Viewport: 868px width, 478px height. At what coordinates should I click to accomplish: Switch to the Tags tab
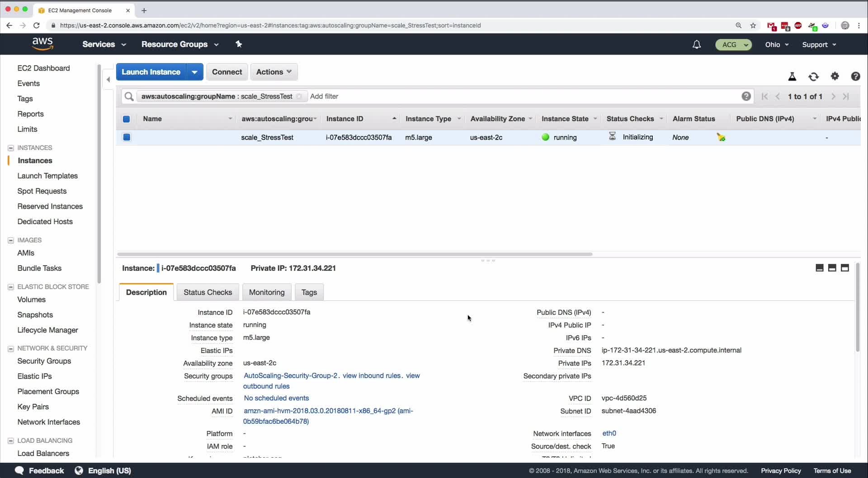[x=309, y=292]
